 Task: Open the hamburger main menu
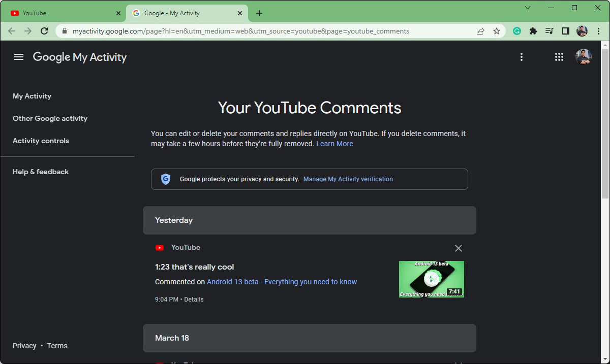click(19, 57)
